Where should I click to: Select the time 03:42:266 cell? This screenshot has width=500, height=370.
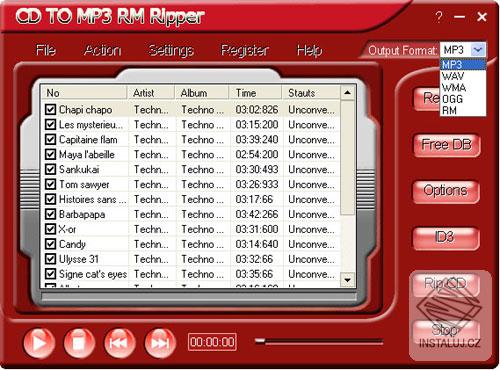(x=256, y=214)
